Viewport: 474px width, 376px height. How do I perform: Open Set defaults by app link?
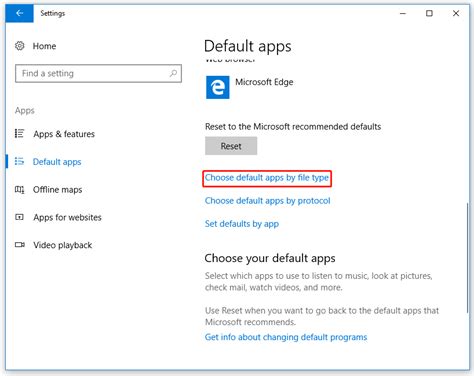(242, 224)
